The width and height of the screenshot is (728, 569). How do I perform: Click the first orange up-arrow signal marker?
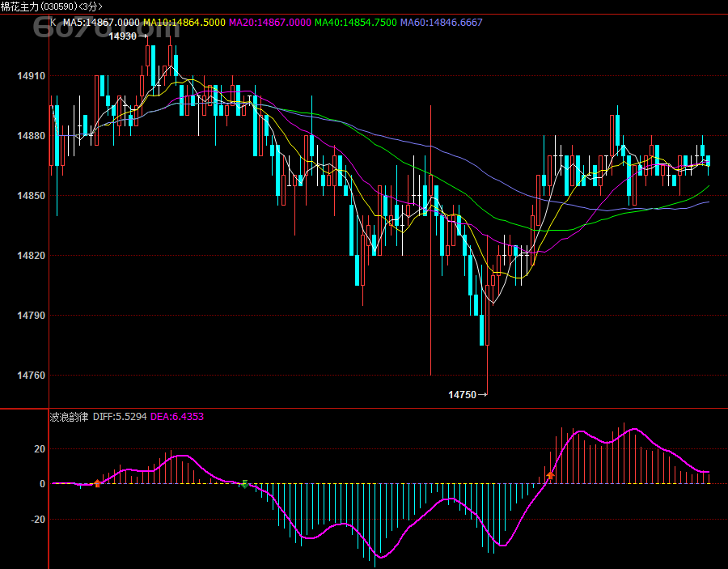(x=97, y=483)
